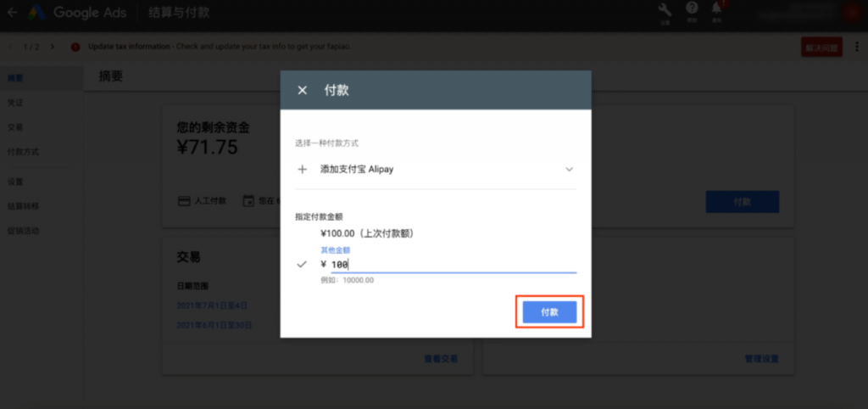Open the notifications bell icon
This screenshot has height=409, width=868.
[x=717, y=8]
